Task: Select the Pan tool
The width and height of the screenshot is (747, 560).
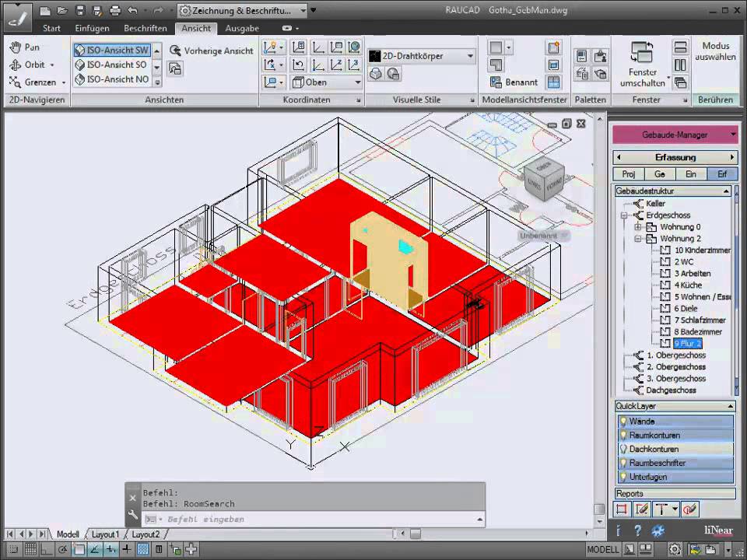Action: pos(24,47)
